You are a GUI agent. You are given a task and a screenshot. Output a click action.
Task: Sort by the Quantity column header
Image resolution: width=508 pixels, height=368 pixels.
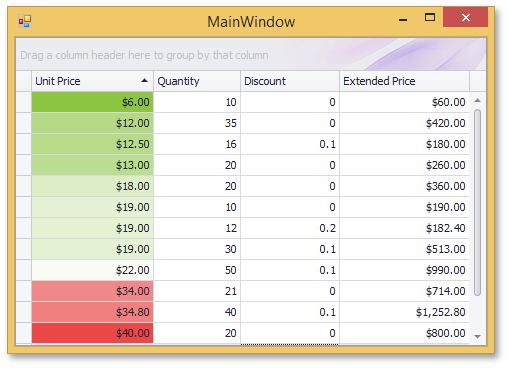197,81
